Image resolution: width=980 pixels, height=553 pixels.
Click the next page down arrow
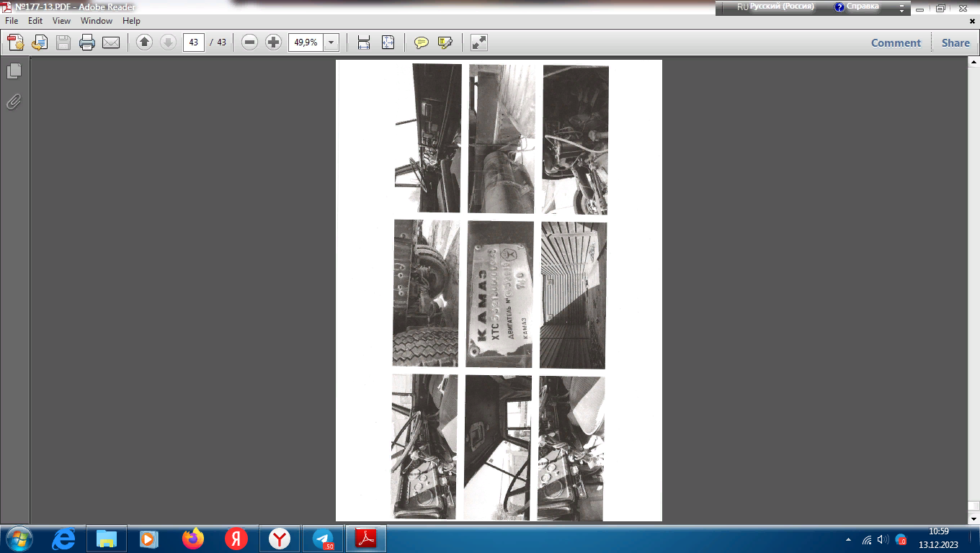168,42
